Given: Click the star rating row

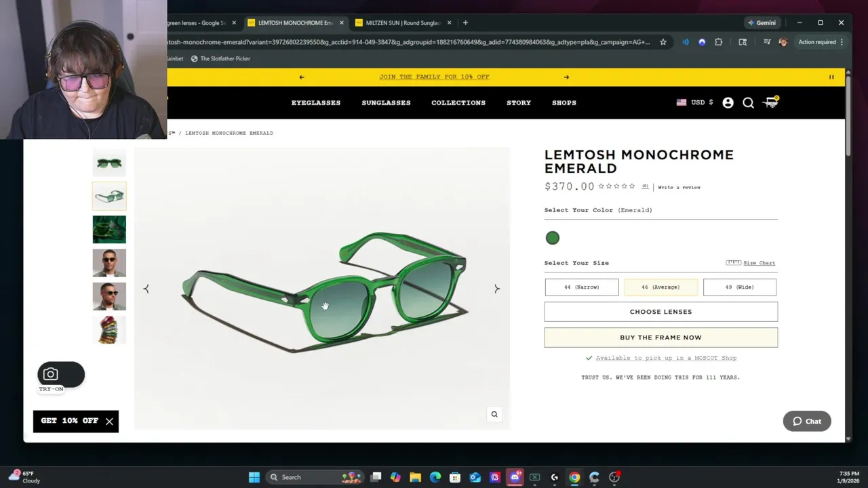Looking at the screenshot, I should pos(616,186).
